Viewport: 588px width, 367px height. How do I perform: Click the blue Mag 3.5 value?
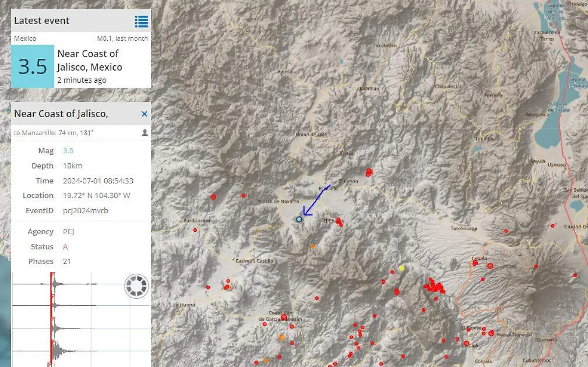click(68, 151)
